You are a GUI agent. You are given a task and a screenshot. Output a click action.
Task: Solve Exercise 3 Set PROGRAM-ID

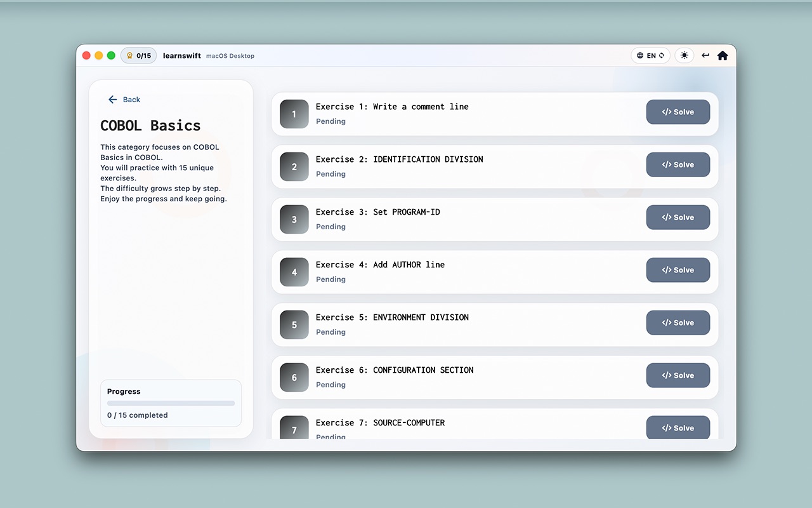[x=678, y=217]
